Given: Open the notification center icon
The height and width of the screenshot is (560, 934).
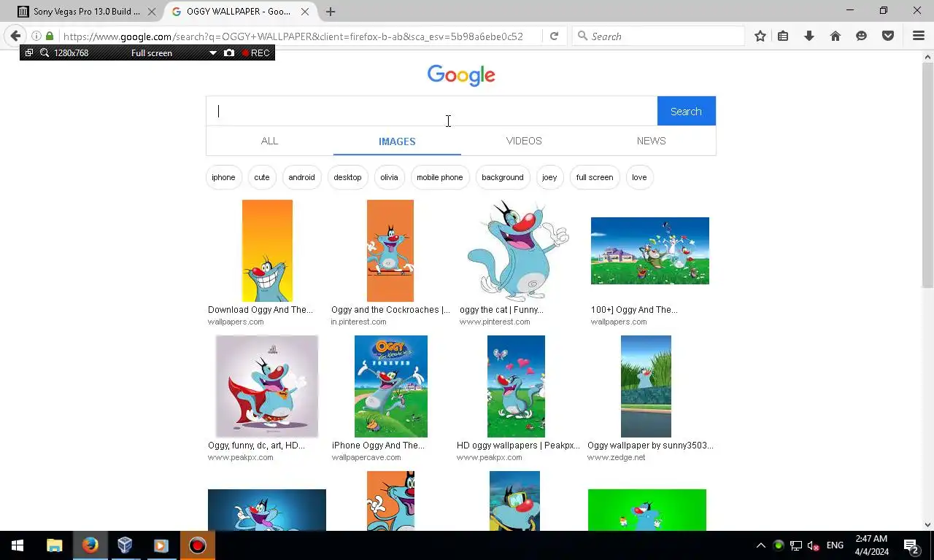Looking at the screenshot, I should tap(911, 545).
